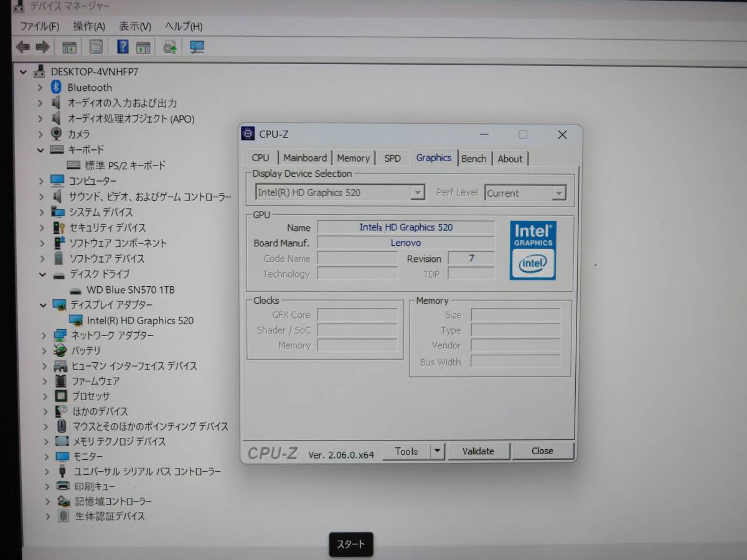Expand the Bluetooth tree node

point(39,87)
